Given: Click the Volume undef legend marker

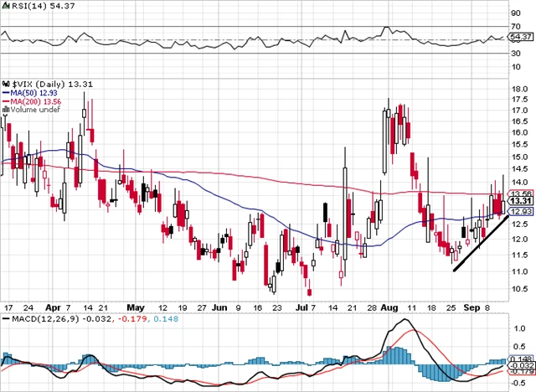Looking at the screenshot, I should pos(5,109).
